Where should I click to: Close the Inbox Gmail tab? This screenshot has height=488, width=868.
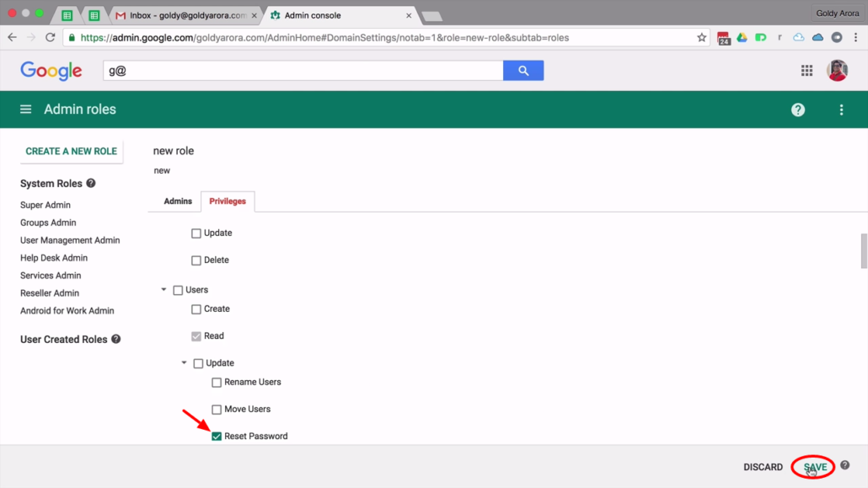coord(255,15)
